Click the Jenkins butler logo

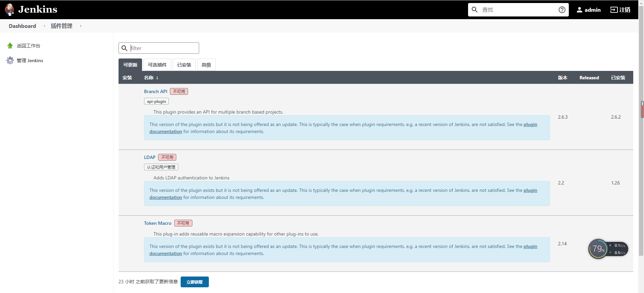10,9
